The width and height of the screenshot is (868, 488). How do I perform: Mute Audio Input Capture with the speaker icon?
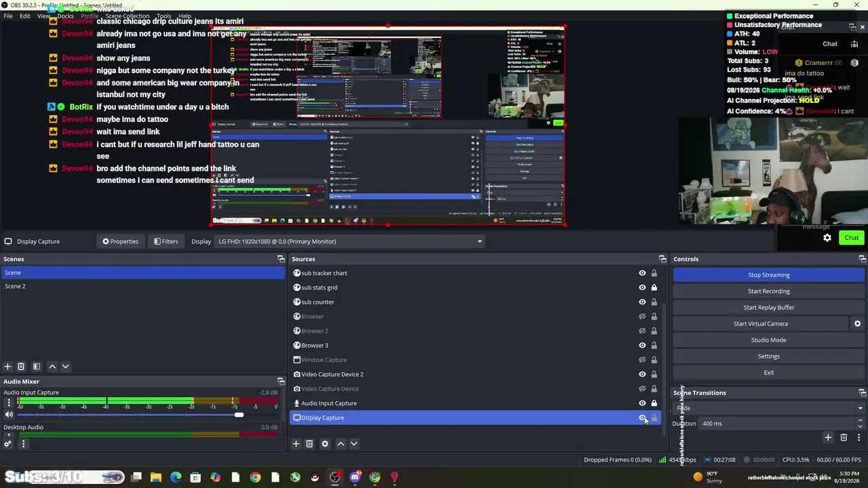coord(9,414)
